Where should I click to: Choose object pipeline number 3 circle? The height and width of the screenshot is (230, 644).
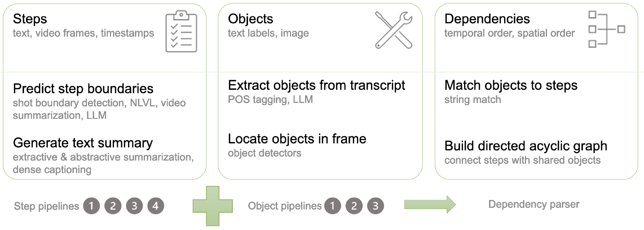pos(375,206)
